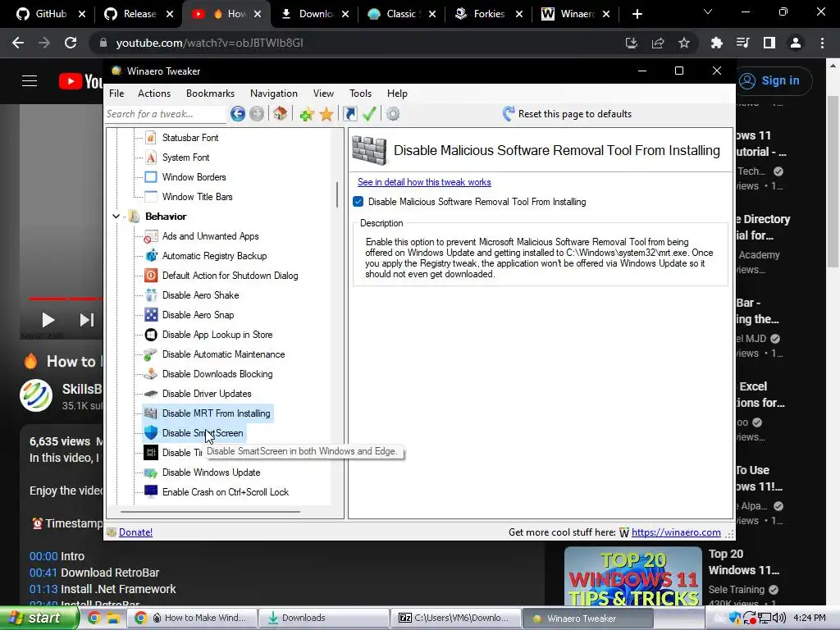Viewport: 840px width, 630px height.
Task: Open Window Borders tweak
Action: tap(194, 177)
